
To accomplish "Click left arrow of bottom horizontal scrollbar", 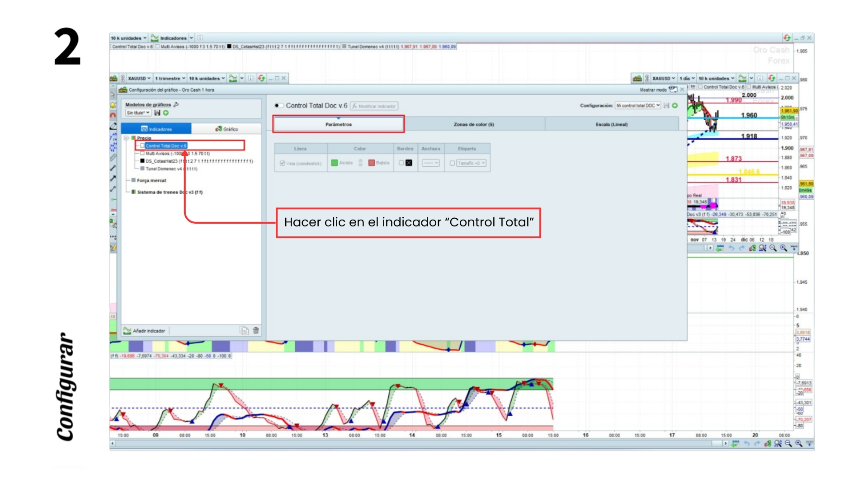I will (x=112, y=444).
